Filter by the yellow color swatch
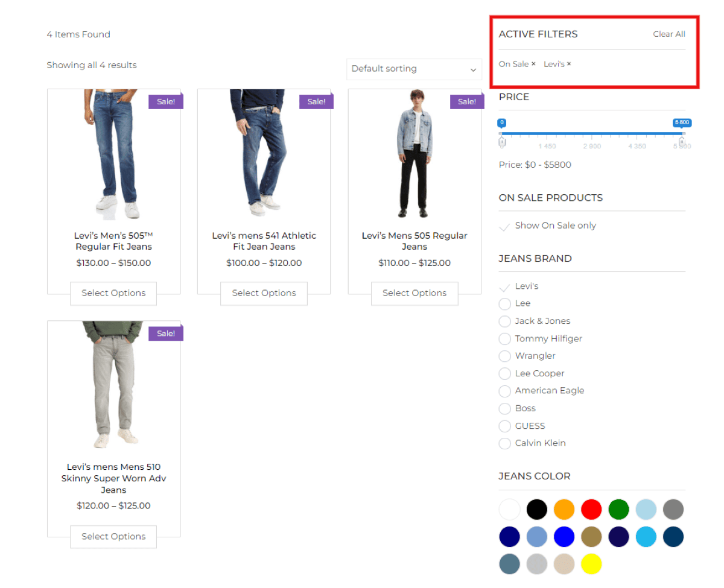This screenshot has width=724, height=588. 591,564
